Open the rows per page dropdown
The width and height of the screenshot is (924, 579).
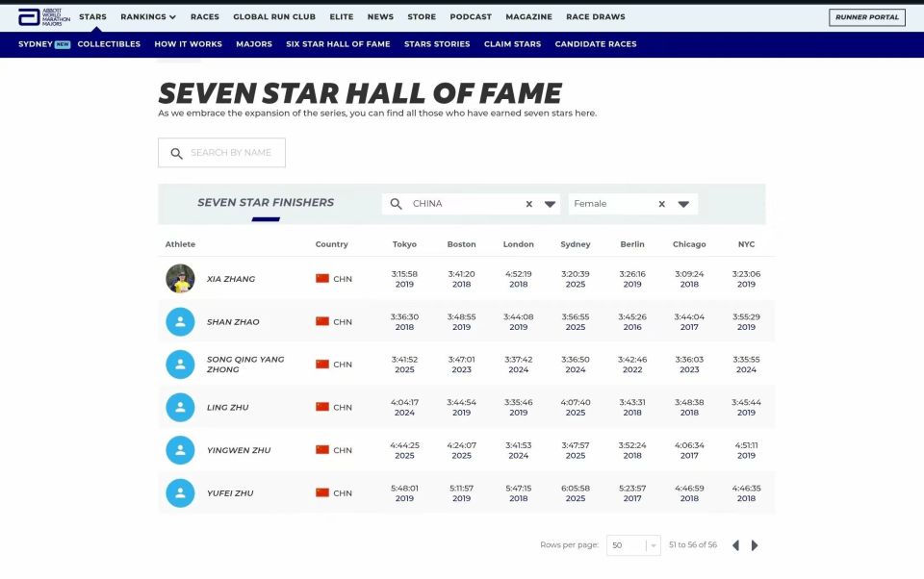click(x=633, y=545)
